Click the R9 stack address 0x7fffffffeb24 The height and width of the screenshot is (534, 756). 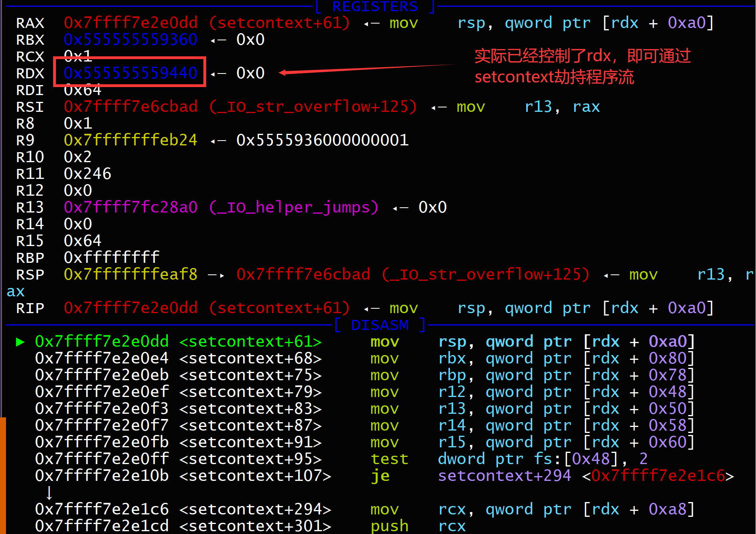coord(130,141)
